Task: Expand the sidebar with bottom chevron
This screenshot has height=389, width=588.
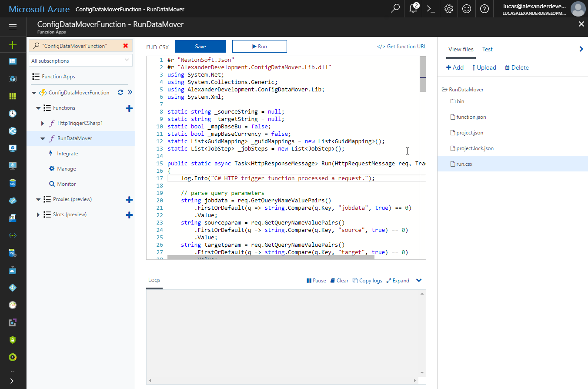Action: [12, 381]
